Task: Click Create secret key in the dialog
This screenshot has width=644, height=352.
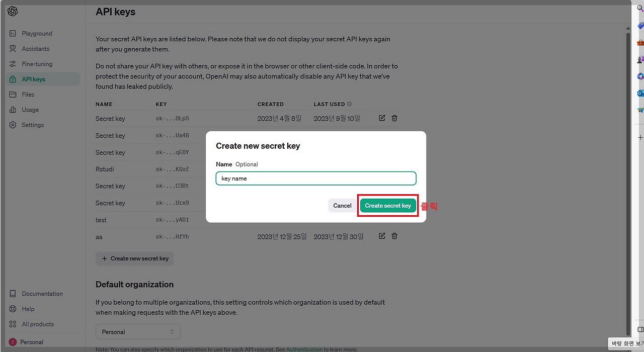Action: (x=388, y=206)
